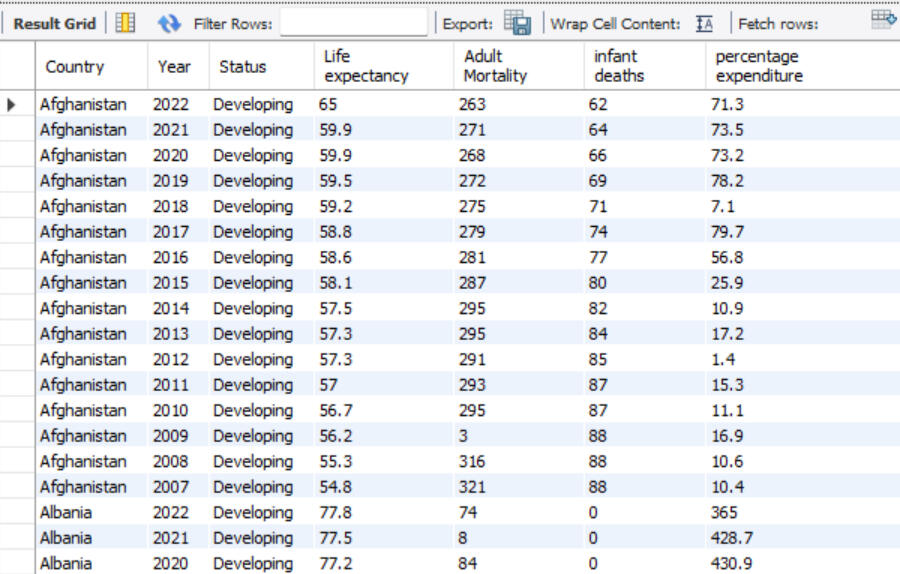Click the Export recordset save icon

[517, 23]
